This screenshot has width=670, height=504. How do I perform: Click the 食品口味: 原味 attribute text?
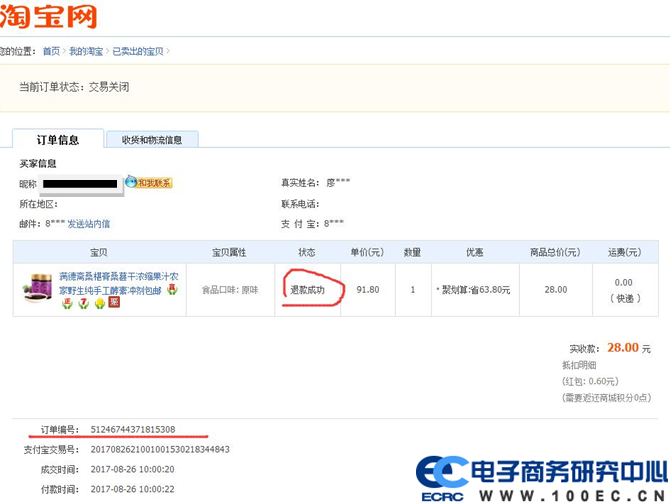(x=230, y=290)
